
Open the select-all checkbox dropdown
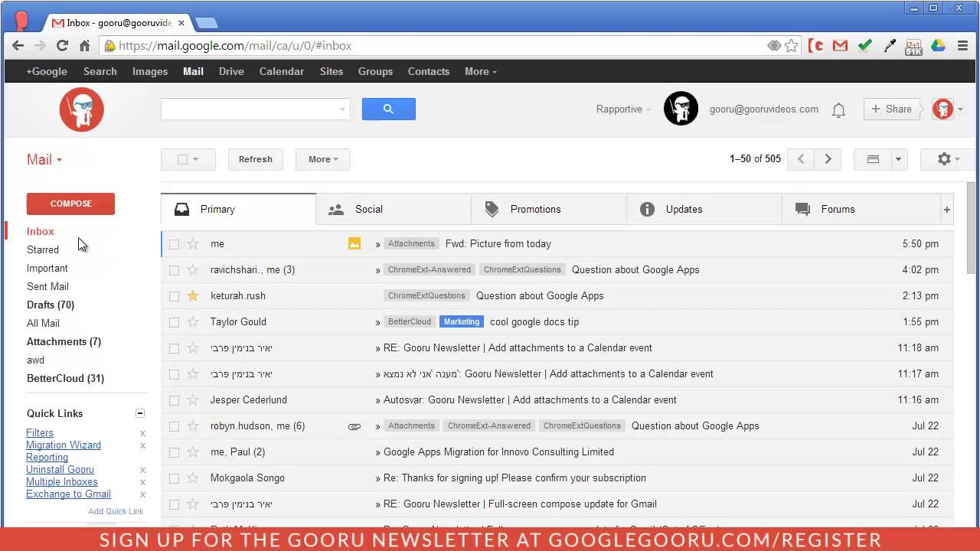pos(195,159)
